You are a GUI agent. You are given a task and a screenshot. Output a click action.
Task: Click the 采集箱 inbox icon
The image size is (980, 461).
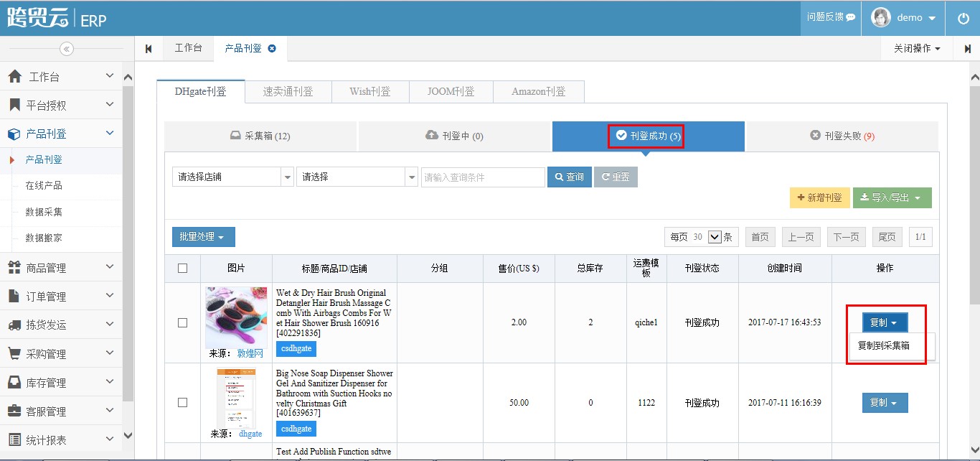click(x=235, y=136)
